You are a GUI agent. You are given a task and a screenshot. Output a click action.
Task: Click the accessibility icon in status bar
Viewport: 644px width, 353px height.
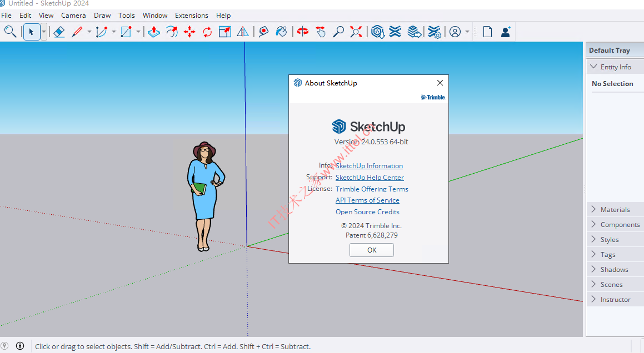(19, 346)
